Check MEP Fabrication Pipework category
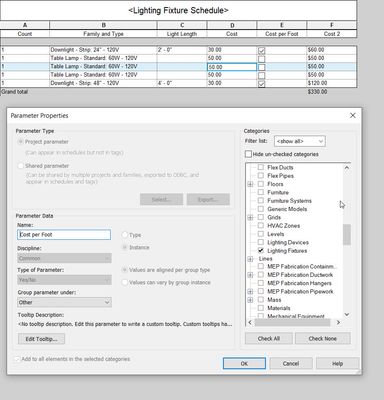Screen dimensions: 384x400 pos(261,291)
